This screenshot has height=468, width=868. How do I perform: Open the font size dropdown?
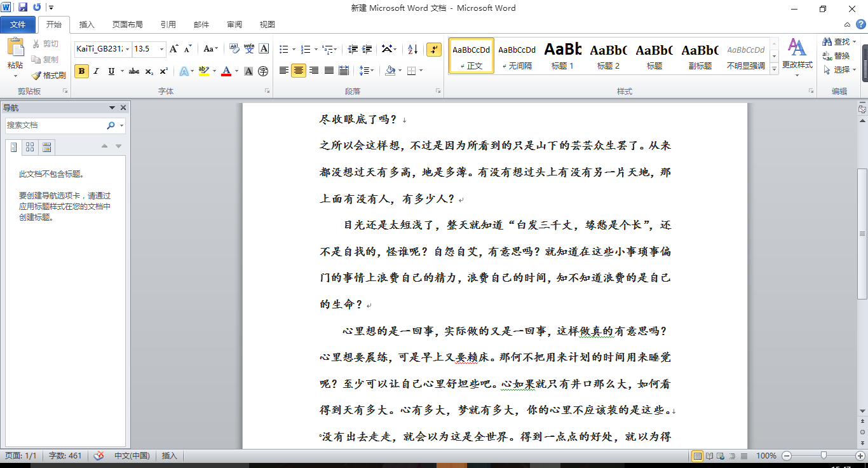pos(162,49)
